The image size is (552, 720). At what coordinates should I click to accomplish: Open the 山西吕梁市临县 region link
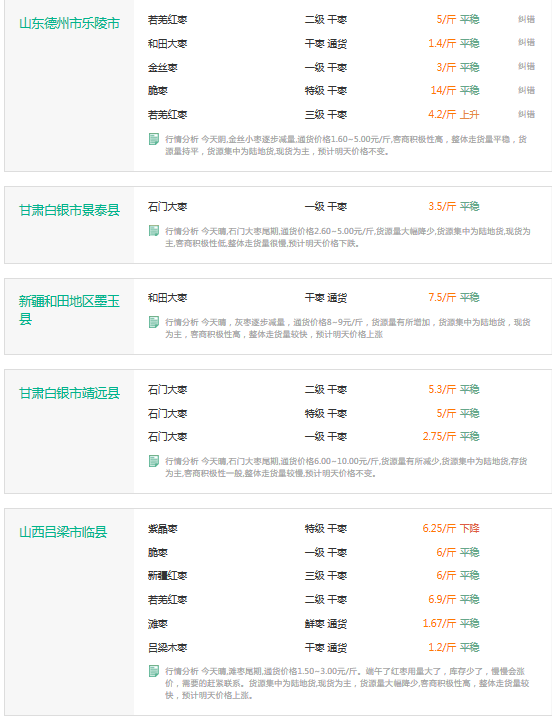[x=63, y=532]
